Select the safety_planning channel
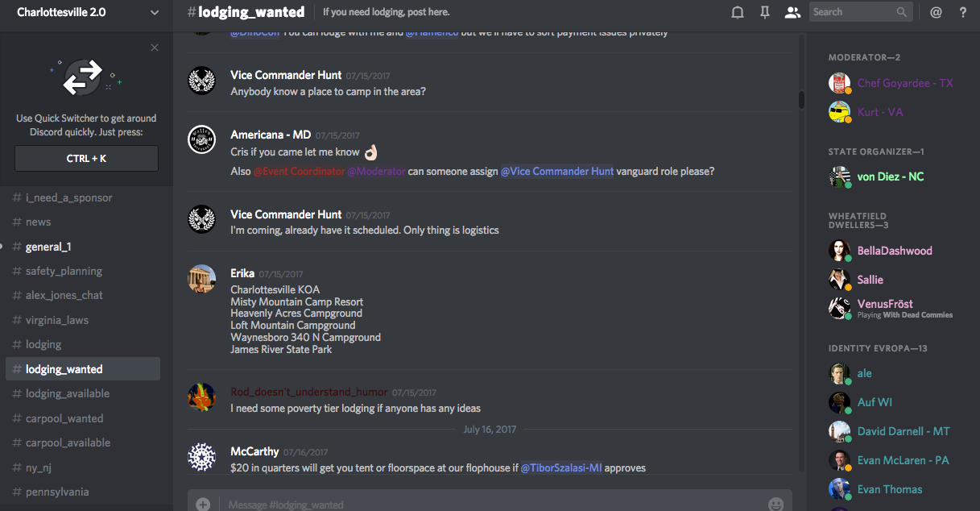This screenshot has width=980, height=511. [64, 271]
